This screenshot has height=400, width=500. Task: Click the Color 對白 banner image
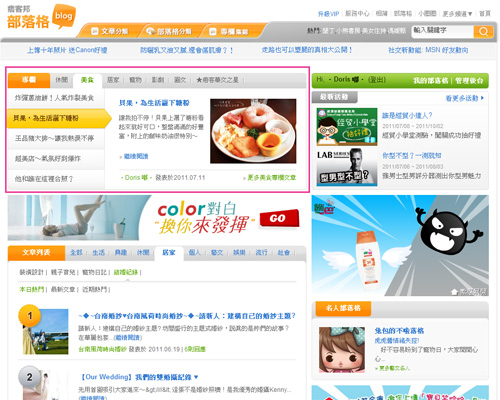[157, 218]
